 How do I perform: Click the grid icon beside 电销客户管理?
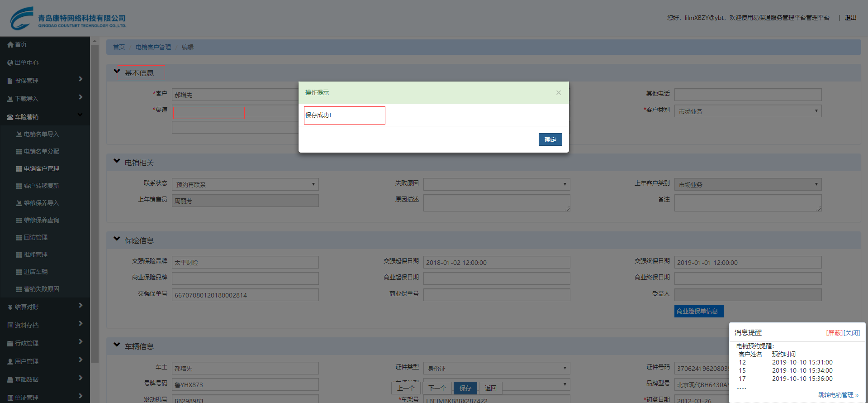(x=19, y=168)
